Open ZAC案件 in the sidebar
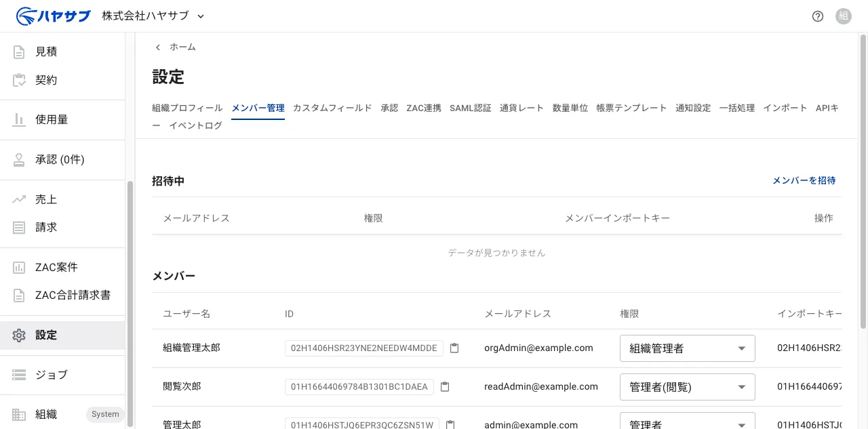This screenshot has height=429, width=868. (x=62, y=267)
